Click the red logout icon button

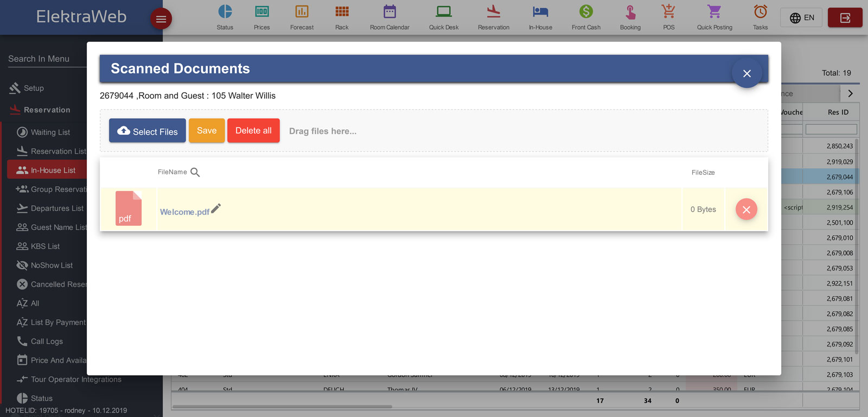(x=845, y=18)
